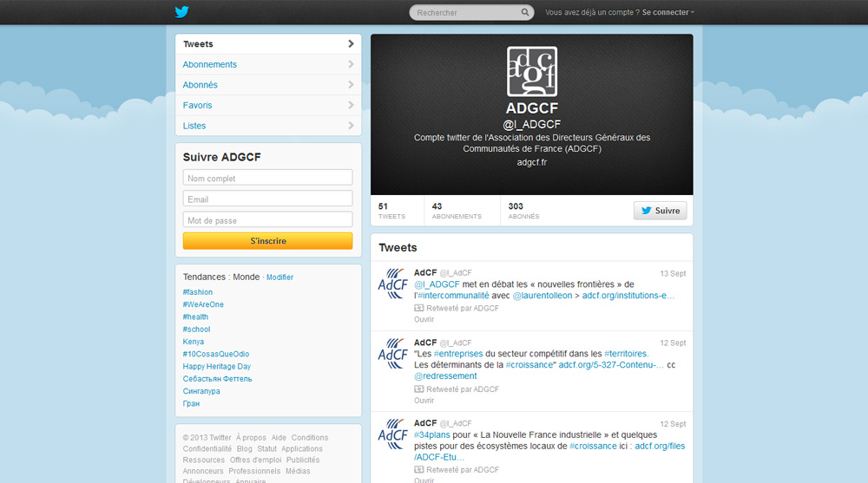Open the Se connecter dropdown
The height and width of the screenshot is (483, 868).
[667, 13]
